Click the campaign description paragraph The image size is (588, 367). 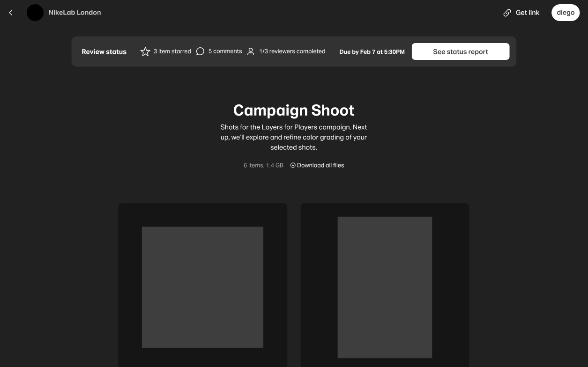[294, 137]
